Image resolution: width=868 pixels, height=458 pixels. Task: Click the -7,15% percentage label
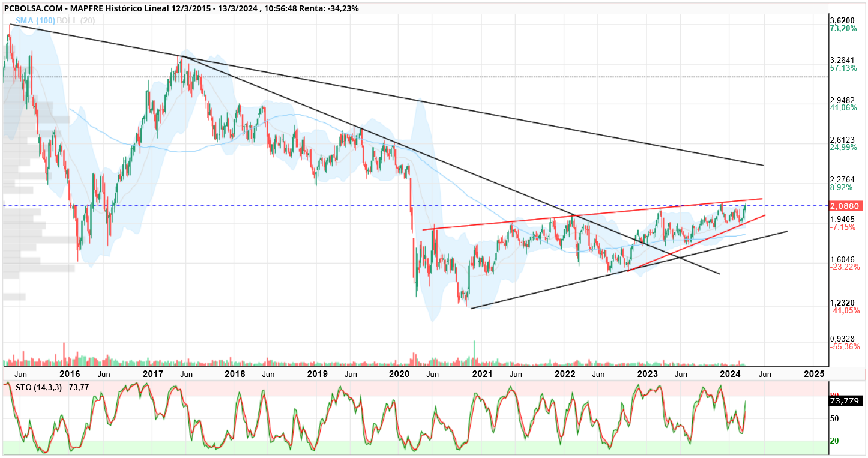842,227
